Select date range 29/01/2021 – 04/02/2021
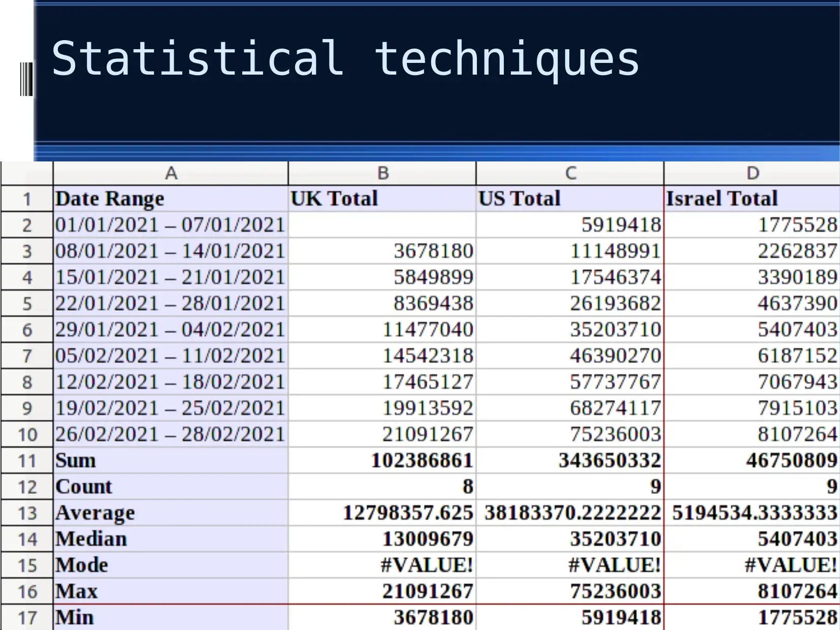Screen dimensions: 840x630 click(x=171, y=330)
